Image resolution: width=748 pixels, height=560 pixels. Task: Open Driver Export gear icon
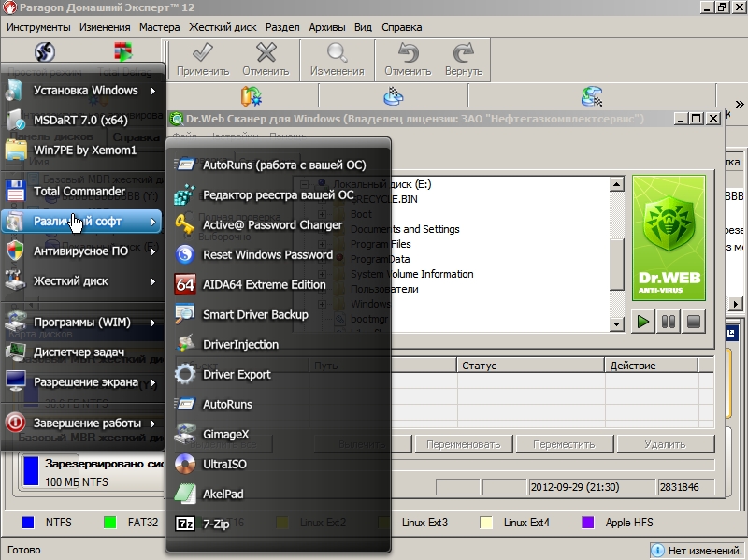click(x=185, y=375)
